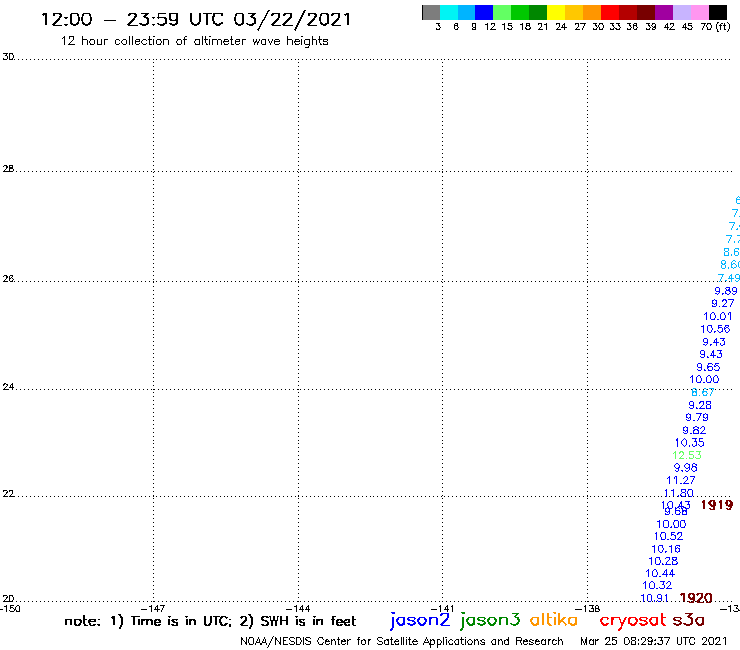Click the wave height value 10.91
740x650 pixels.
pyautogui.click(x=654, y=598)
